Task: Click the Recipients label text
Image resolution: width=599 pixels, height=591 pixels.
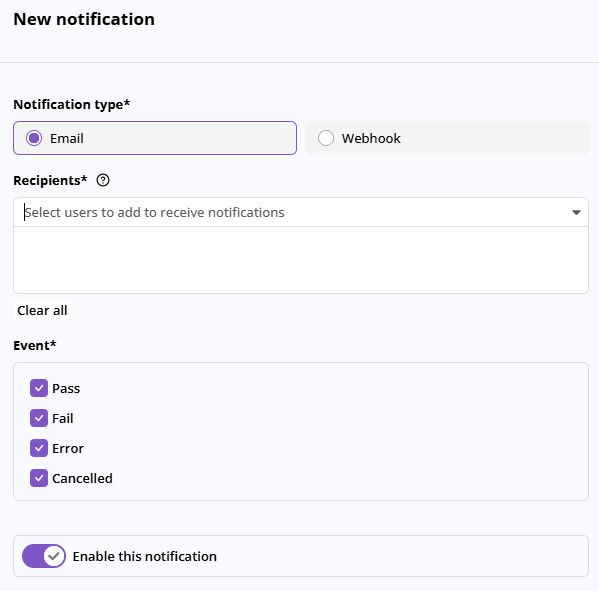Action: click(50, 180)
